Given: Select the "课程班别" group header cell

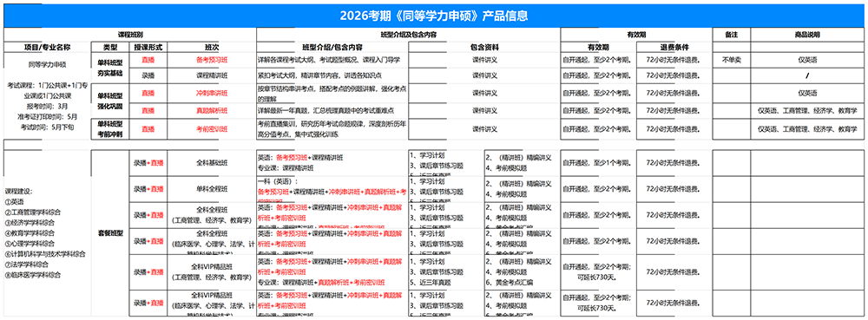Looking at the screenshot, I should (130, 35).
